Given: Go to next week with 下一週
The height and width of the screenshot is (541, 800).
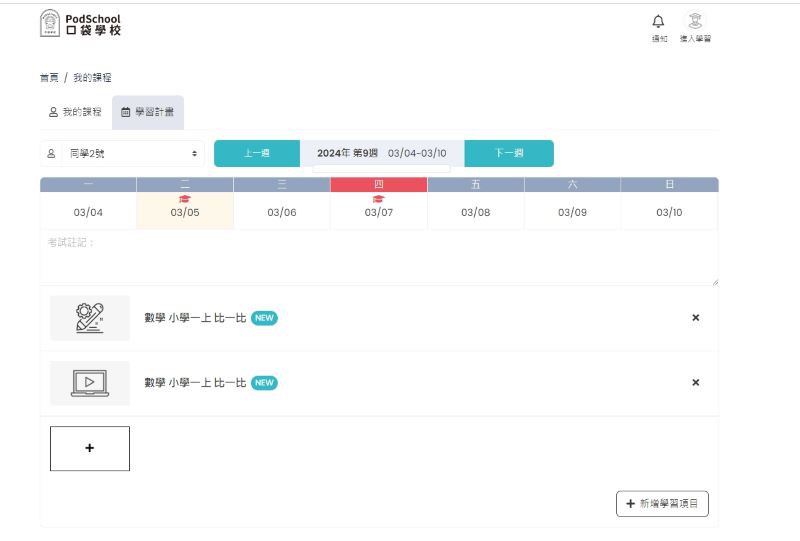Looking at the screenshot, I should (x=509, y=153).
